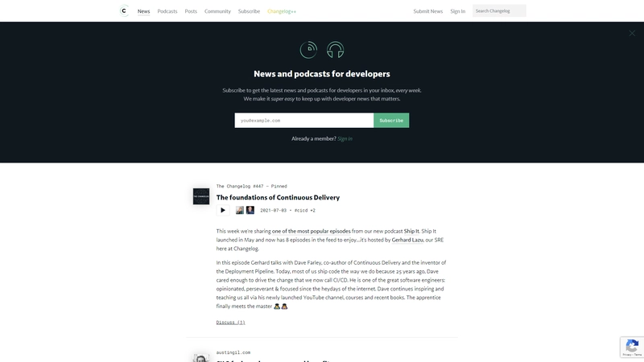Dismiss the subscribe banner with X
This screenshot has width=644, height=362.
pos(632,33)
